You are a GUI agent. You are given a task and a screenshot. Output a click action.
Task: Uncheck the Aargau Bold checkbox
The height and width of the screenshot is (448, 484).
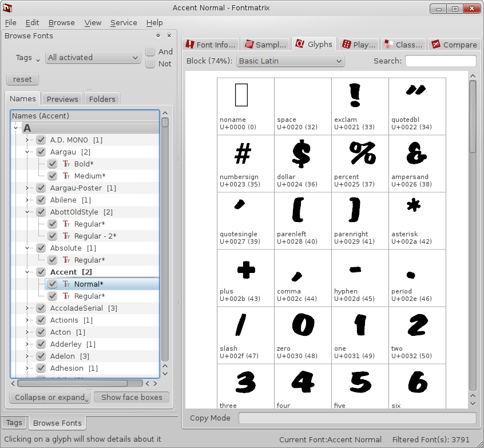click(53, 164)
